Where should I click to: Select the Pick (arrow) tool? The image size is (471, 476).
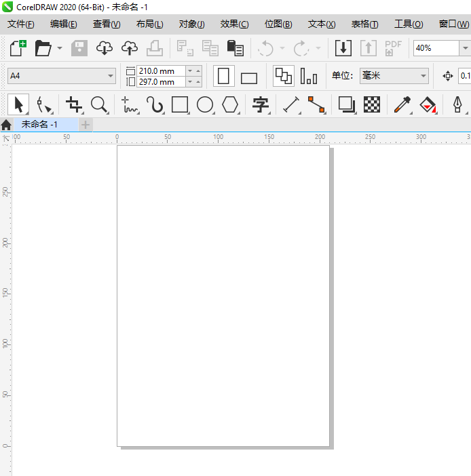18,104
